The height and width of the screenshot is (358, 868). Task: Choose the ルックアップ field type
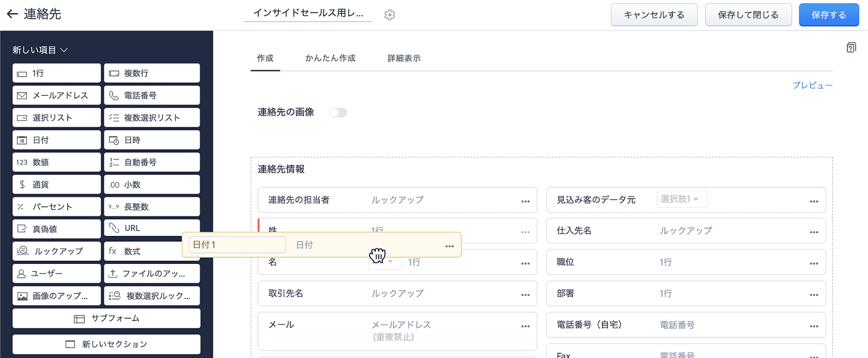tap(56, 251)
